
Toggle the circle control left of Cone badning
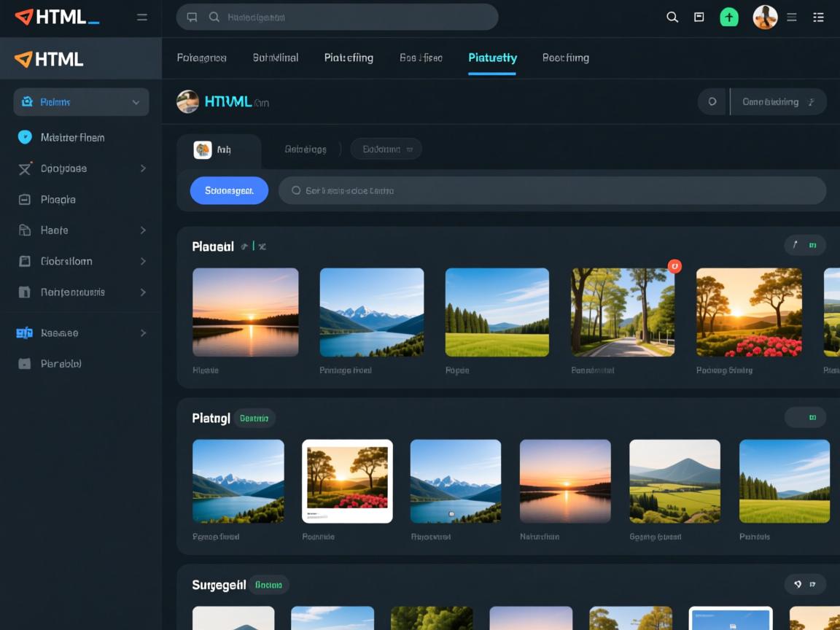click(x=712, y=102)
